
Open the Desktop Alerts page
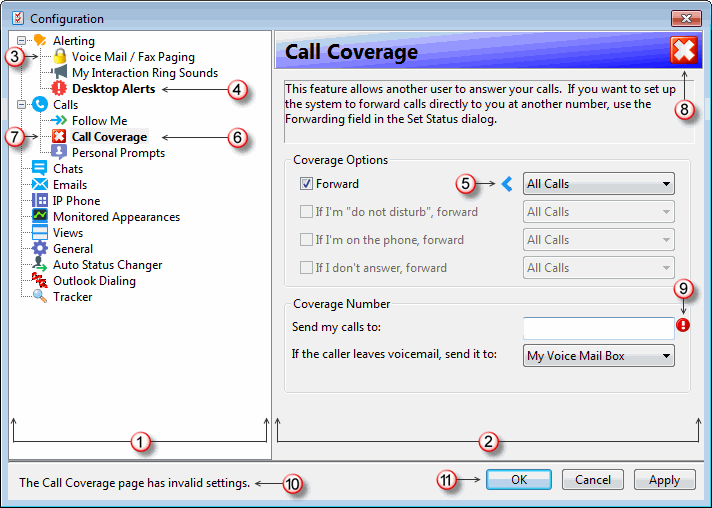(x=113, y=89)
